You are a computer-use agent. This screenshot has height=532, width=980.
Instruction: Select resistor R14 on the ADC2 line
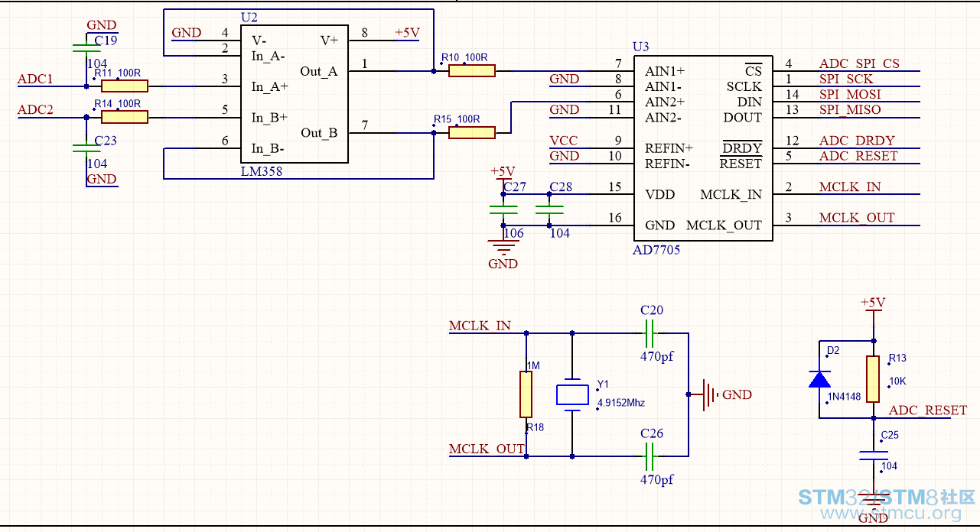click(124, 117)
